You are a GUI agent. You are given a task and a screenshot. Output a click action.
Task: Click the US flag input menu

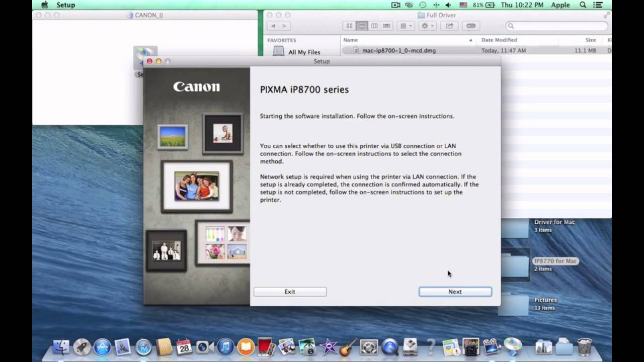(463, 5)
